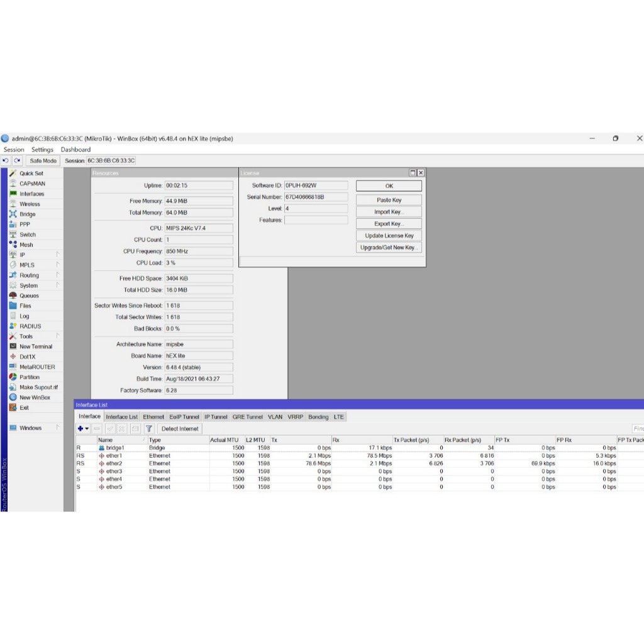The image size is (644, 644).
Task: Open the filter funnel in Interface List
Action: pos(149,429)
